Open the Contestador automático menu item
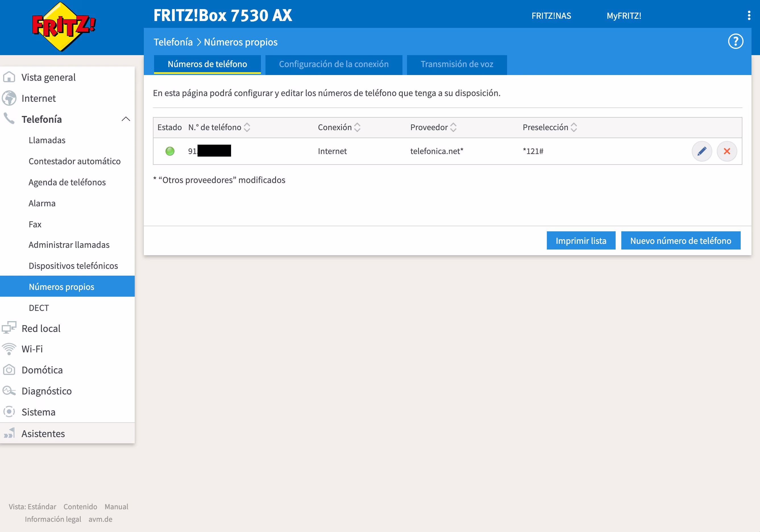This screenshot has height=532, width=760. tap(74, 161)
